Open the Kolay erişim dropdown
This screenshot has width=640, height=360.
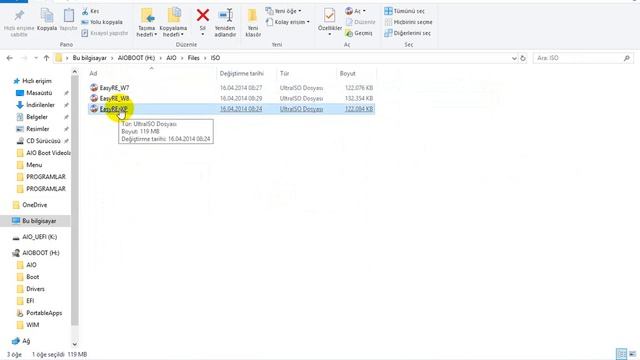point(288,22)
